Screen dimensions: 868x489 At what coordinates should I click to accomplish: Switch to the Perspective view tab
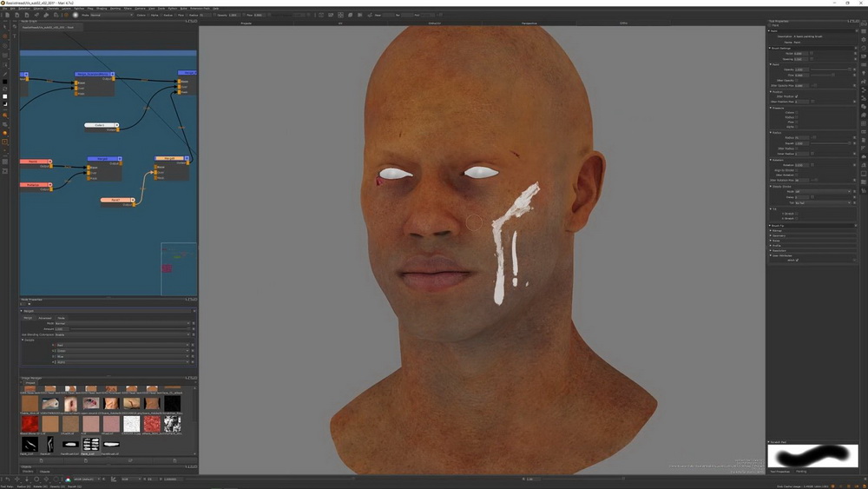click(529, 23)
